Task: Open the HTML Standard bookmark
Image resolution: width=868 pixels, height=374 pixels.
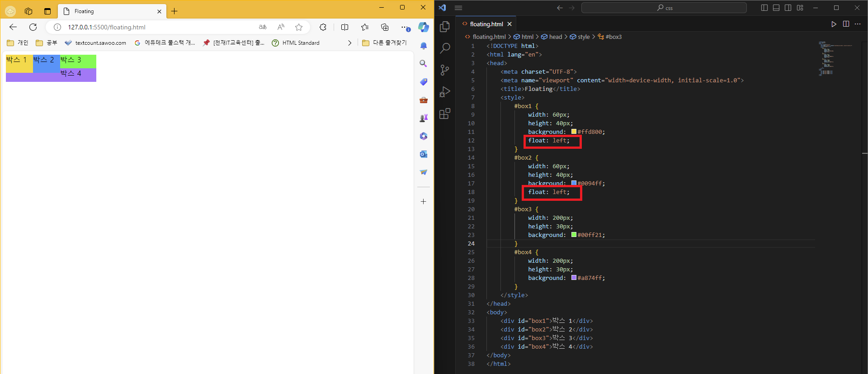Action: coord(296,43)
